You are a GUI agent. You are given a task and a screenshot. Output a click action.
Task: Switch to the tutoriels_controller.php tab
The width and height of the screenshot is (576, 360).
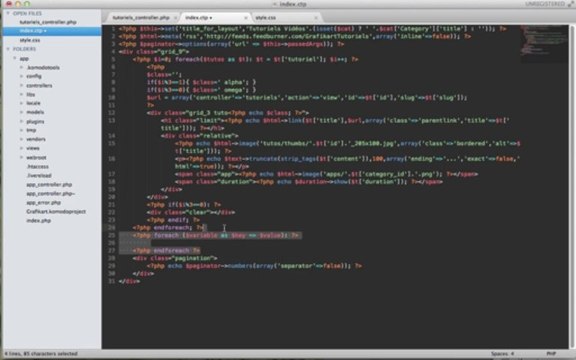141,18
